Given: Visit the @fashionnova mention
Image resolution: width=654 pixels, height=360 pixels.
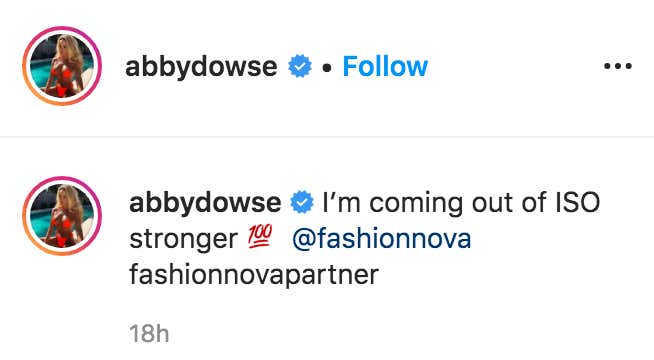Looking at the screenshot, I should pos(382,239).
